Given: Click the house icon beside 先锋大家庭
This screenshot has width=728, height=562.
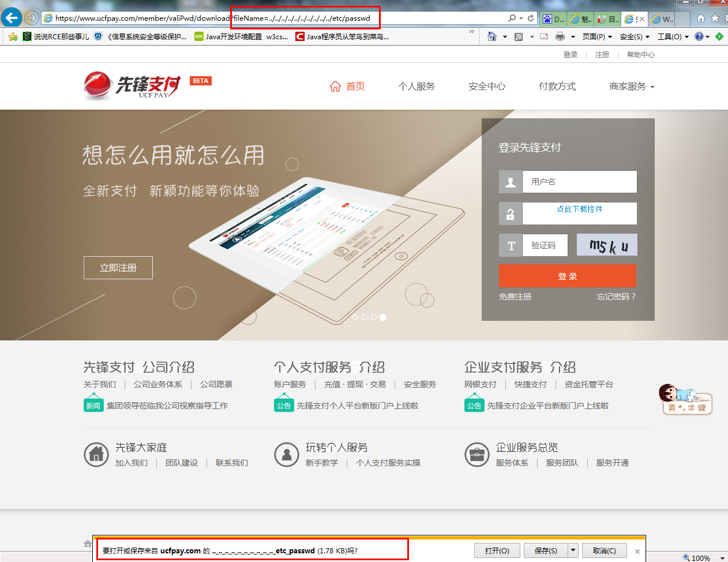Looking at the screenshot, I should (x=96, y=454).
